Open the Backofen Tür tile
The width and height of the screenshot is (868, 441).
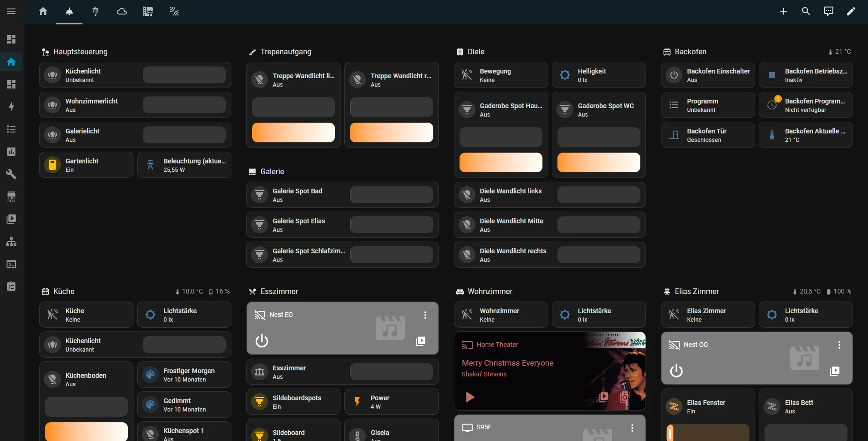coord(707,135)
